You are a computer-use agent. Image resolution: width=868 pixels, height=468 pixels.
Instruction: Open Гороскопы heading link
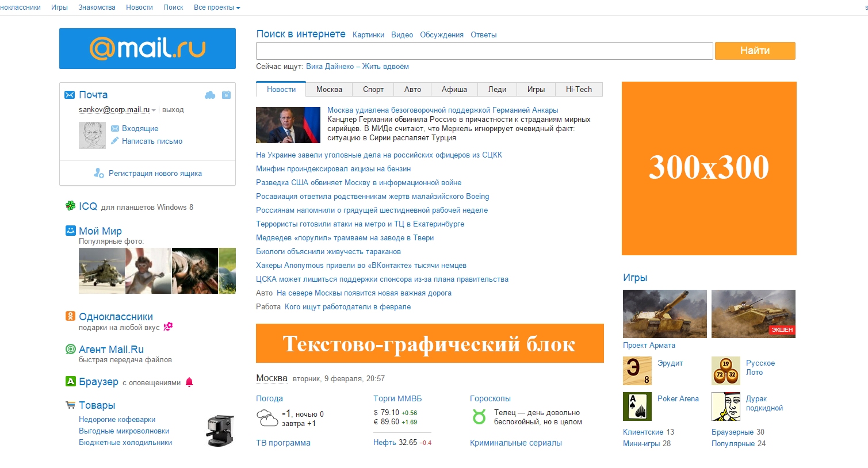[490, 398]
